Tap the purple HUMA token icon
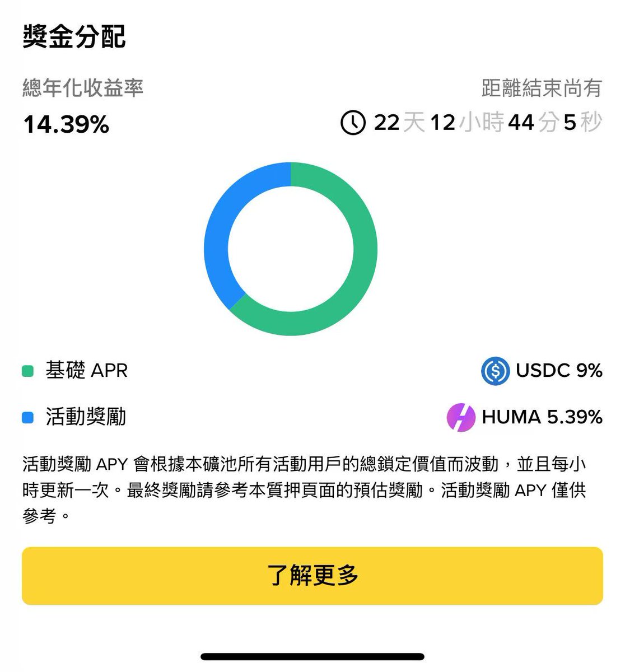 [x=461, y=417]
